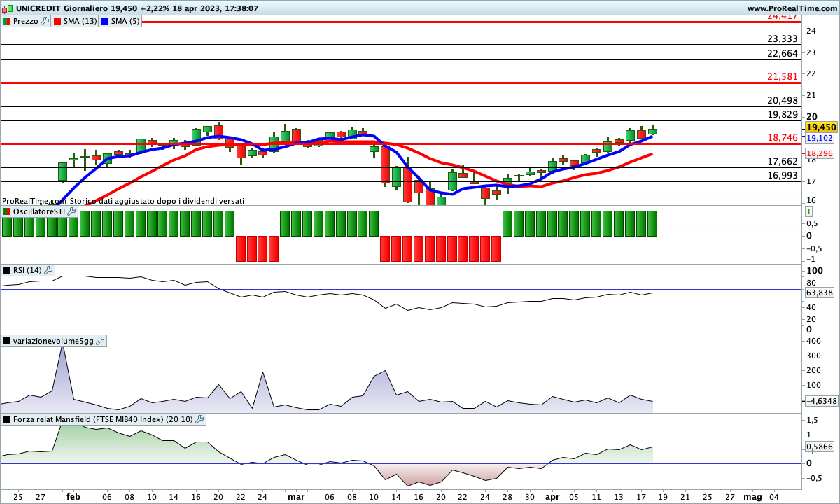Select the OscillatoreSTI panel label
Image resolution: width=840 pixels, height=504 pixels.
click(x=39, y=211)
